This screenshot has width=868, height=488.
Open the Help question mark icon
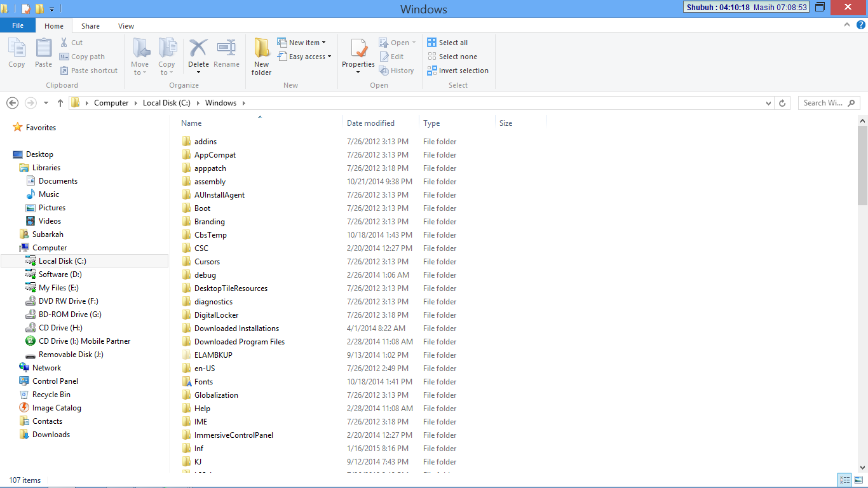click(x=861, y=25)
